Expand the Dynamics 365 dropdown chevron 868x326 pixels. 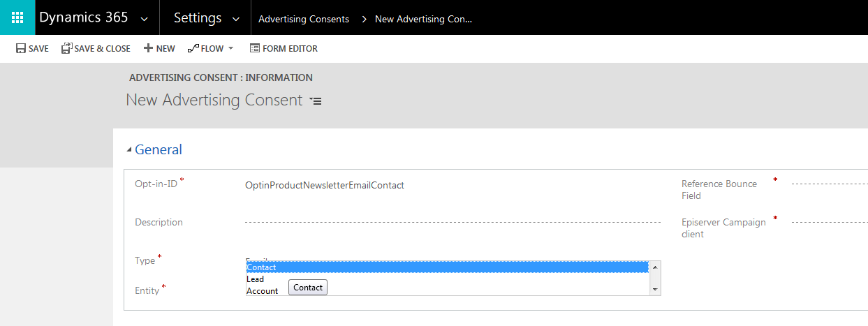[x=144, y=19]
